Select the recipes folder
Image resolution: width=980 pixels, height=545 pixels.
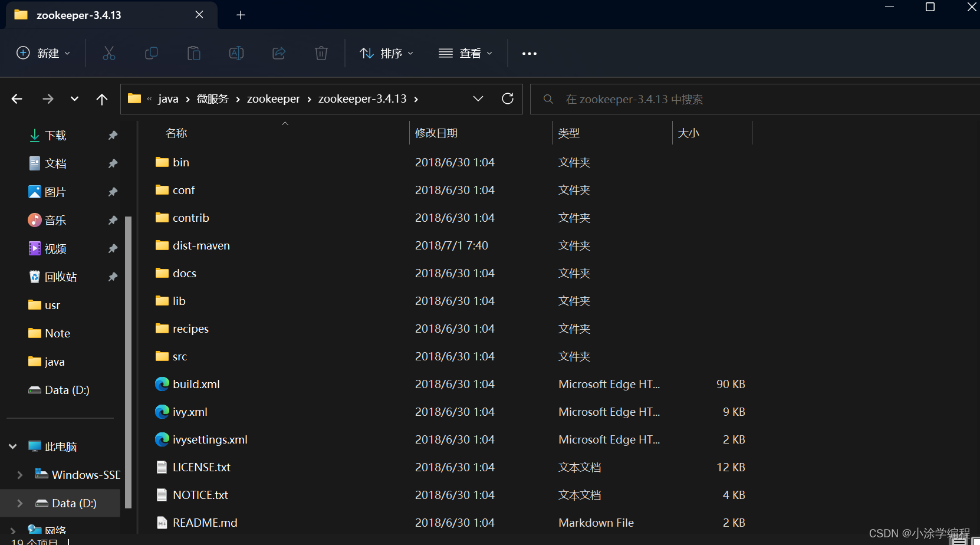190,329
